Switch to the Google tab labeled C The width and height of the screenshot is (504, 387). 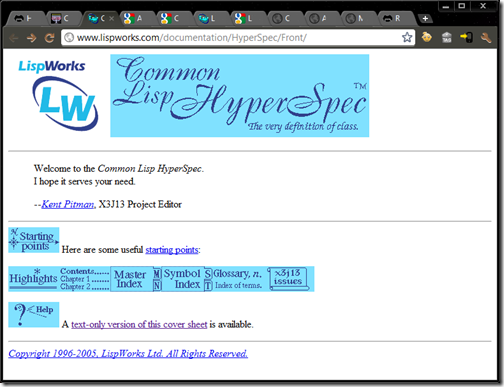pos(172,19)
